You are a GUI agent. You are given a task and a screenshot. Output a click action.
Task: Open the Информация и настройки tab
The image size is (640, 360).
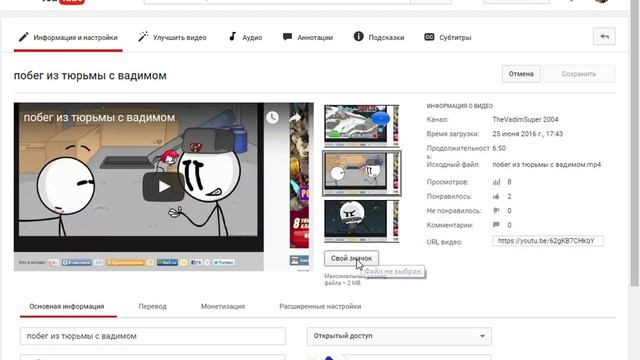[x=68, y=38]
